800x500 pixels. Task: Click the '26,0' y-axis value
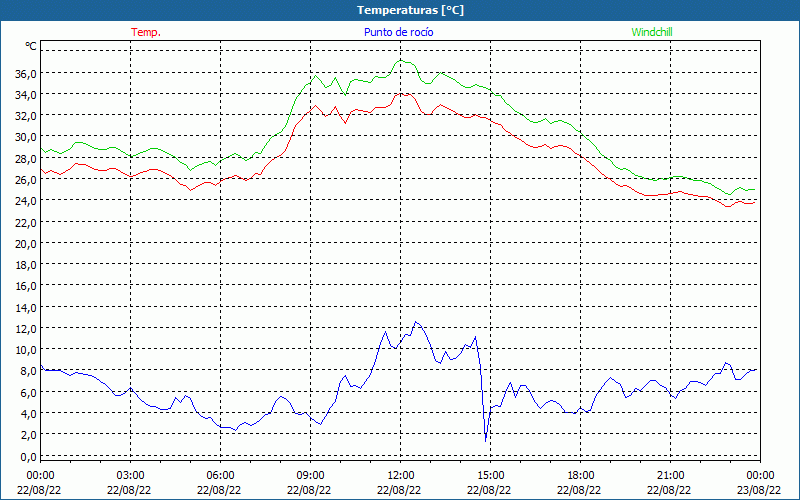pos(26,180)
